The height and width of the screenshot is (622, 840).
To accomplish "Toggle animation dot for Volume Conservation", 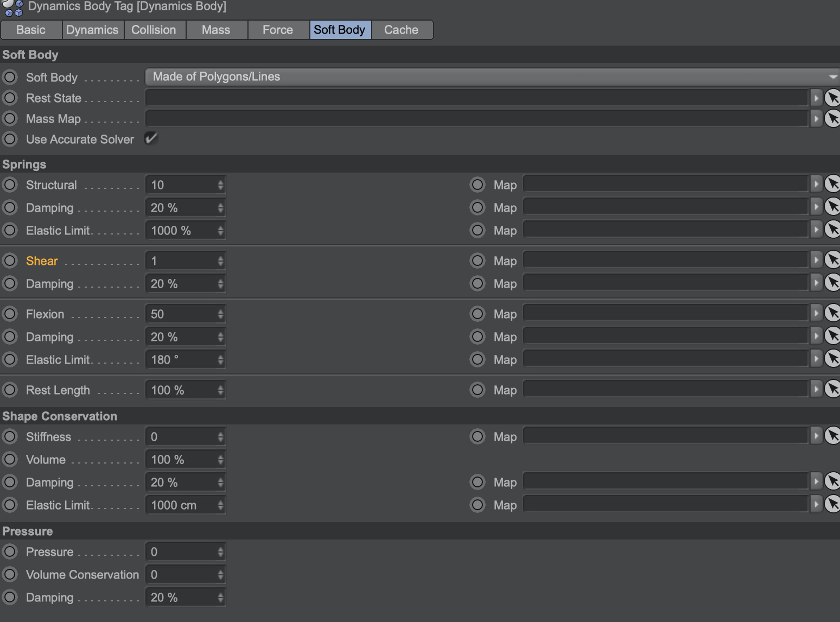I will click(10, 574).
